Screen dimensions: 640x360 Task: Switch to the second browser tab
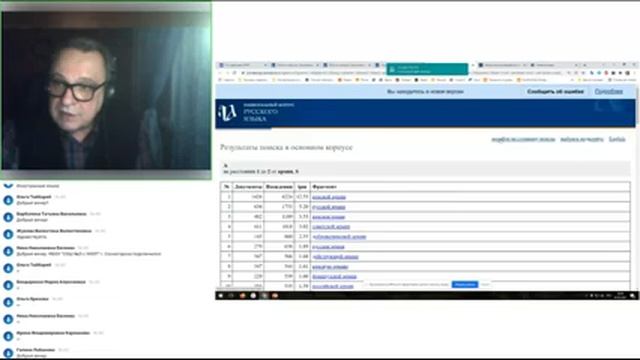pyautogui.click(x=295, y=65)
